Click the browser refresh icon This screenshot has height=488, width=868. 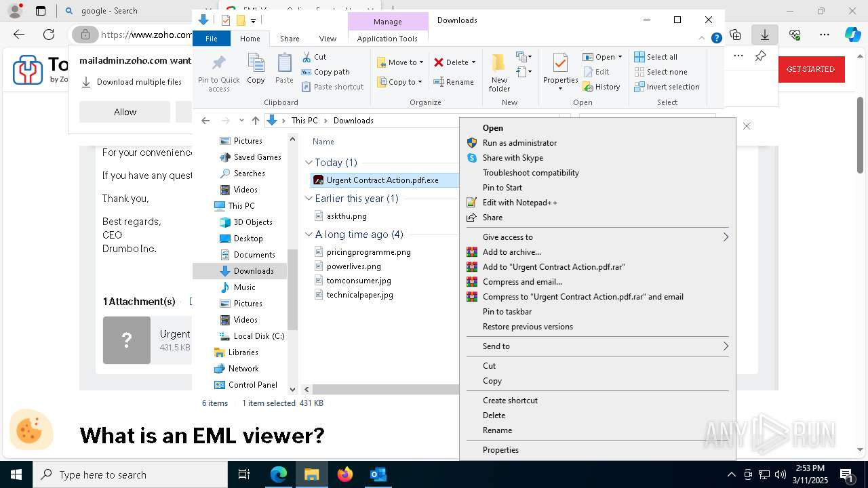(49, 35)
